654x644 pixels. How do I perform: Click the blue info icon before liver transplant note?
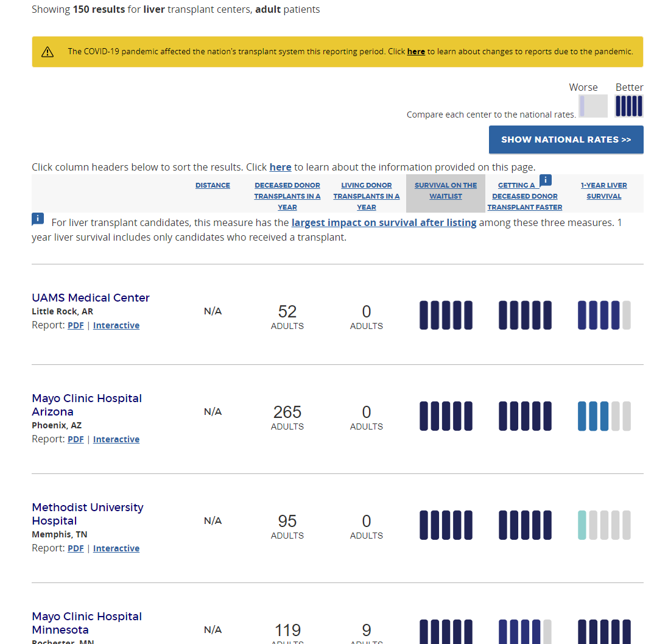click(38, 219)
